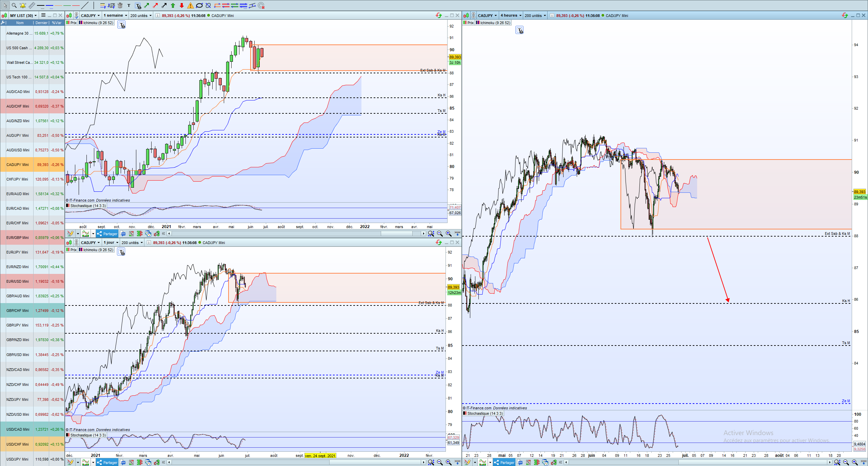Click the trash delete objects icon
The width and height of the screenshot is (868, 466).
120,5
